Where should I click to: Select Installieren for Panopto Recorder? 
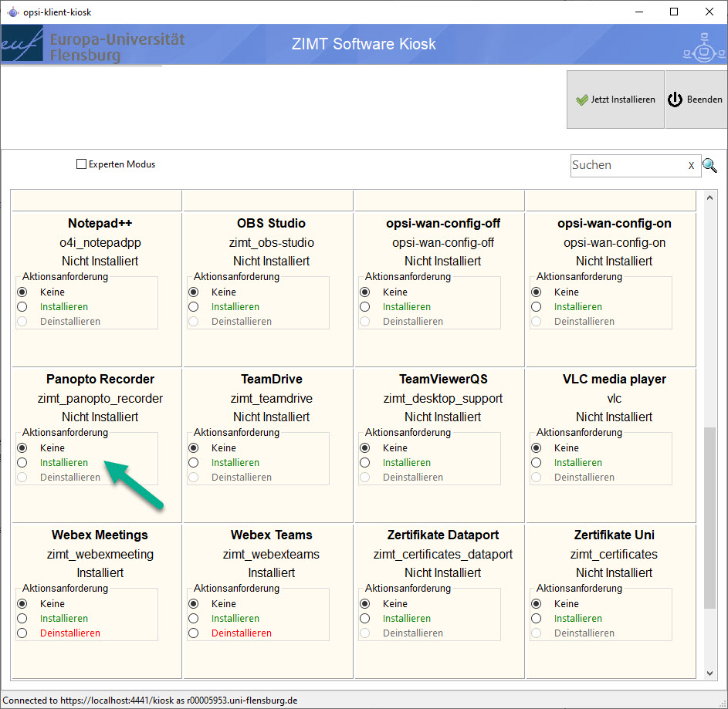[22, 463]
